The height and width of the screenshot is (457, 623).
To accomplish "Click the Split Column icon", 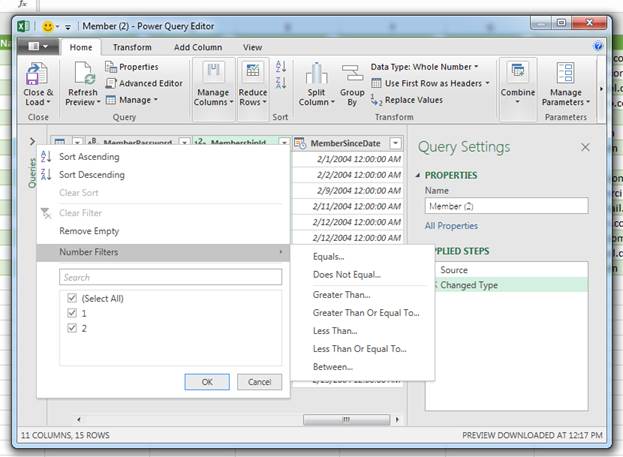I will [316, 73].
